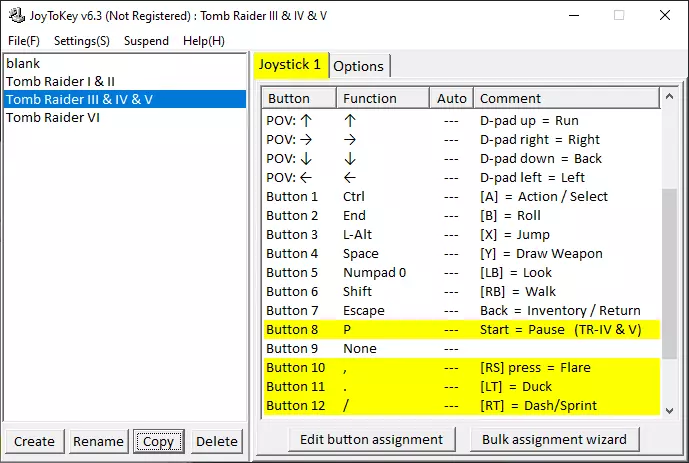Image resolution: width=689 pixels, height=463 pixels.
Task: Click the Function column header
Action: click(383, 98)
